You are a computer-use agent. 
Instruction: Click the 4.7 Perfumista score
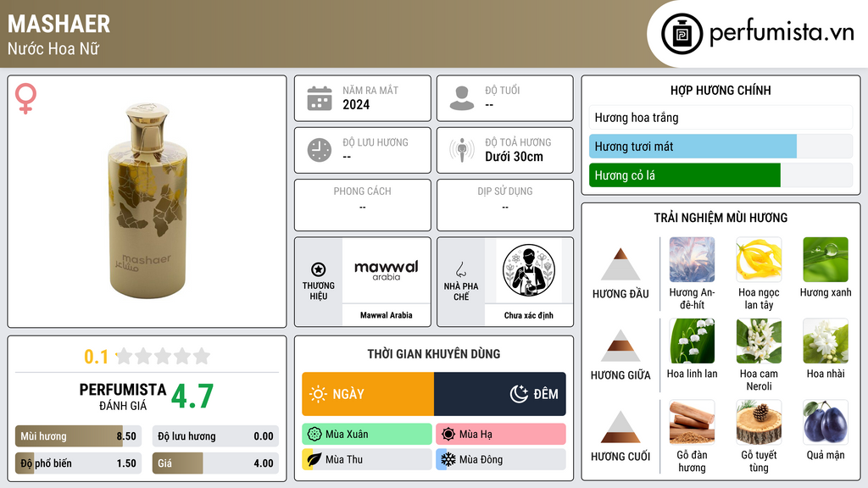192,396
